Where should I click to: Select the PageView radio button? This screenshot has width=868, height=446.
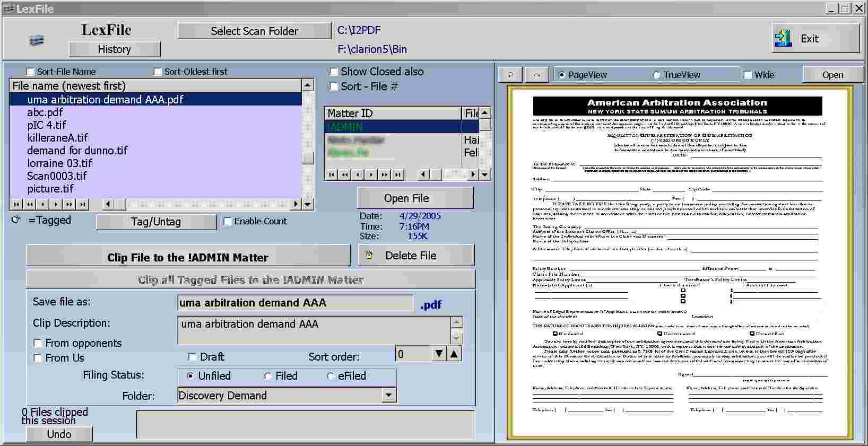click(x=562, y=75)
